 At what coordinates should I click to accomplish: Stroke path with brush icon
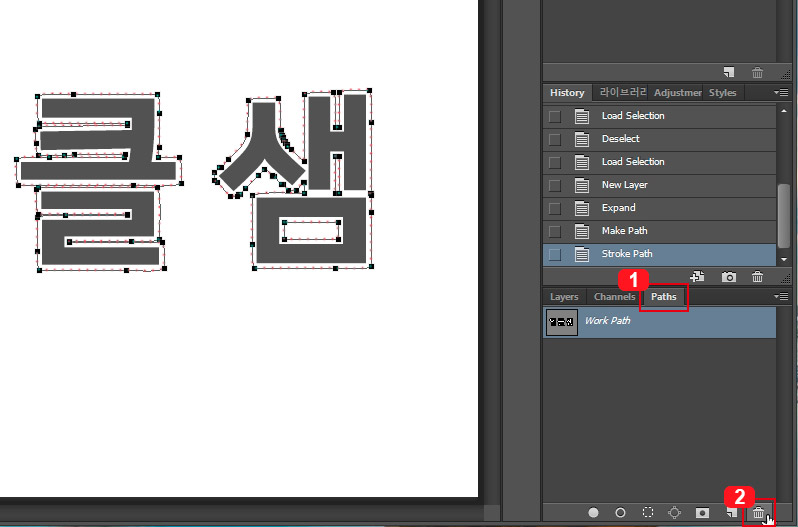tap(620, 512)
